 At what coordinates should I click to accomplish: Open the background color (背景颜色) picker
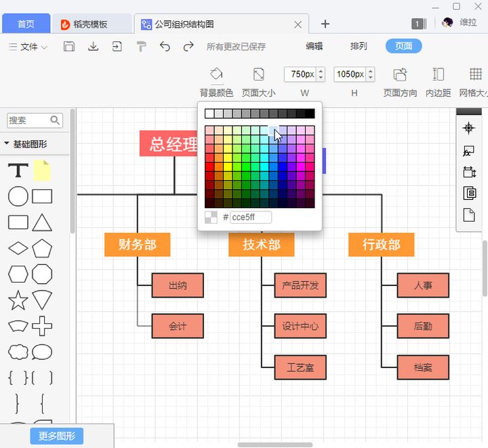point(216,83)
